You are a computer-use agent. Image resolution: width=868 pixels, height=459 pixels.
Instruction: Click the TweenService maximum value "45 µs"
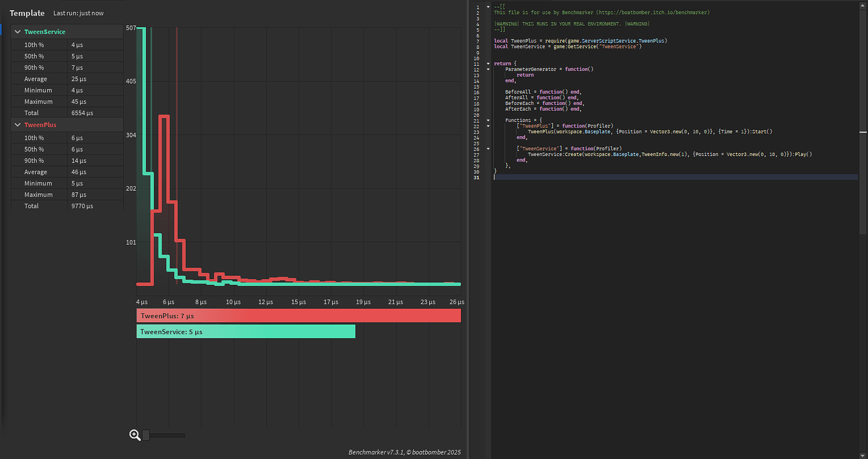click(x=79, y=102)
